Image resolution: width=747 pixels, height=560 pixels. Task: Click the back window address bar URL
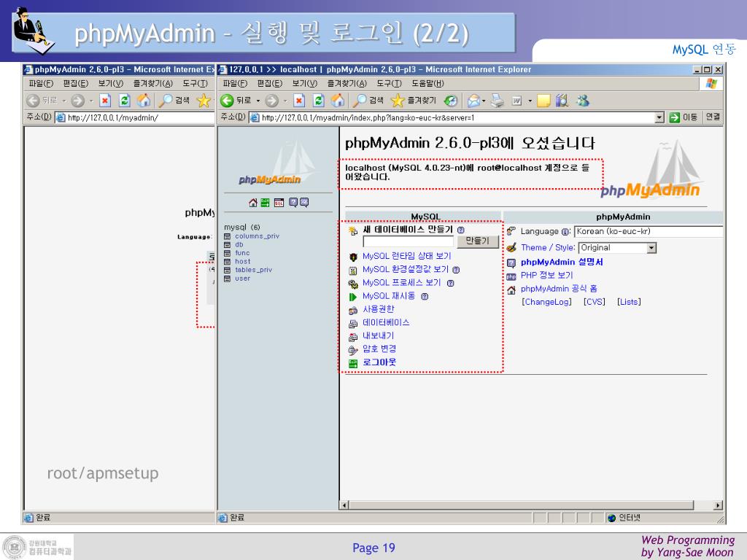(x=135, y=117)
